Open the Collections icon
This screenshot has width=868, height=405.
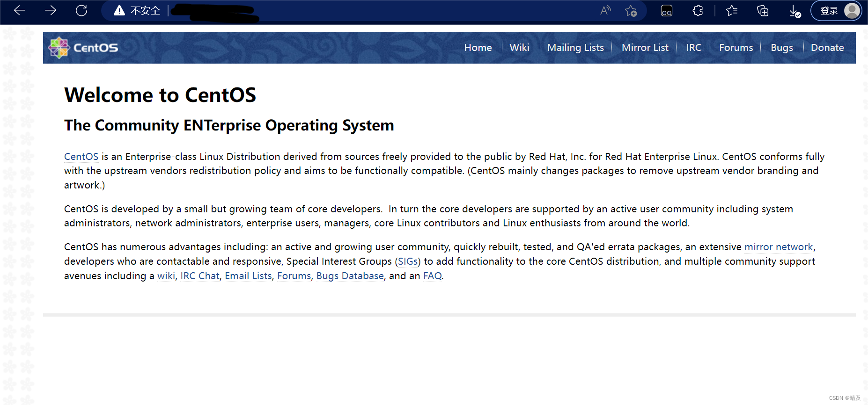coord(763,10)
